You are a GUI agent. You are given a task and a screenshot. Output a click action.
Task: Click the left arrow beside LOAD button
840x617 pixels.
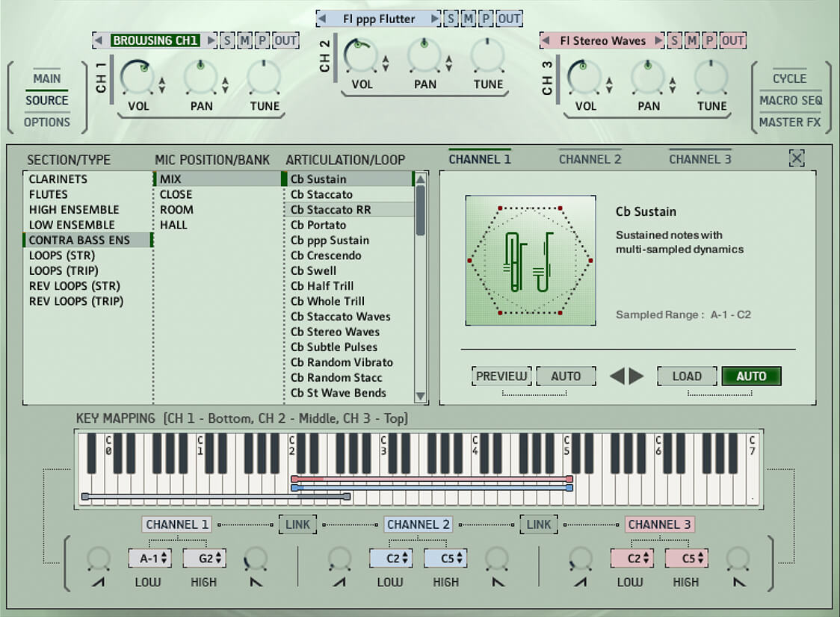(x=617, y=376)
